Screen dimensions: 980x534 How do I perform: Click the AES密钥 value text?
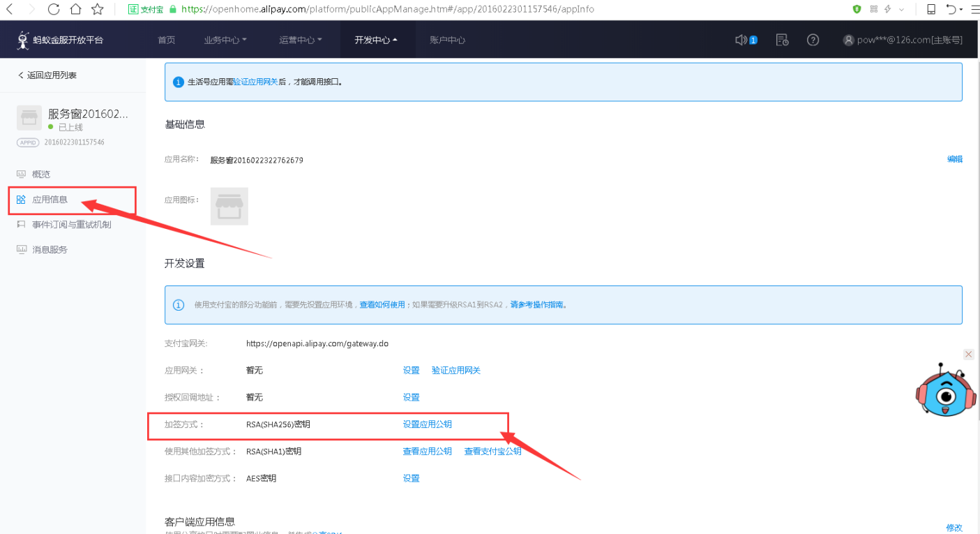click(261, 478)
